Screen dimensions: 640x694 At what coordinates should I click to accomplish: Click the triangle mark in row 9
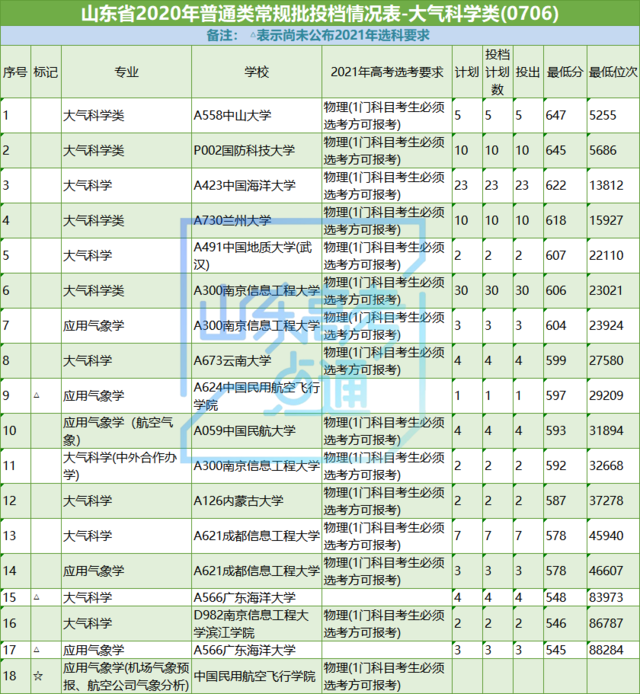coord(37,395)
